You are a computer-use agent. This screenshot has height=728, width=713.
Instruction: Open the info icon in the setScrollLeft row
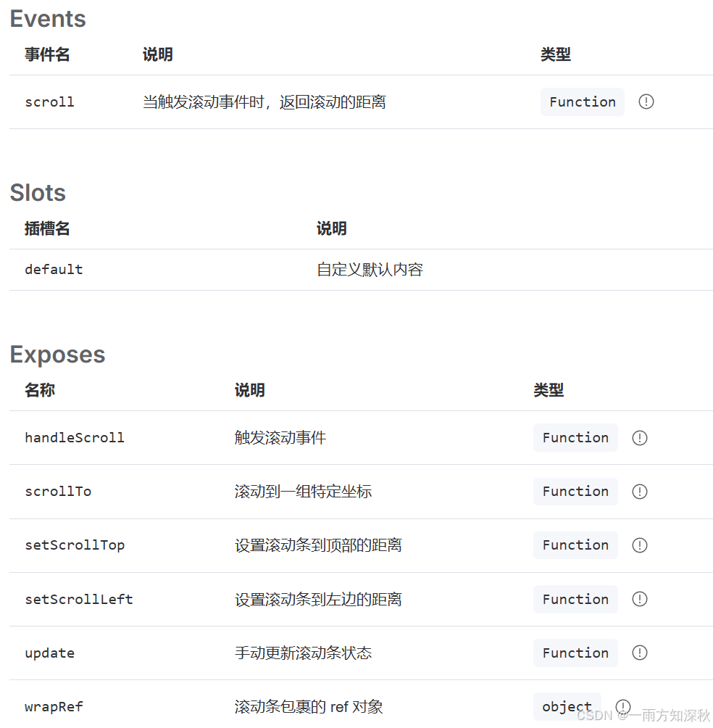click(639, 599)
